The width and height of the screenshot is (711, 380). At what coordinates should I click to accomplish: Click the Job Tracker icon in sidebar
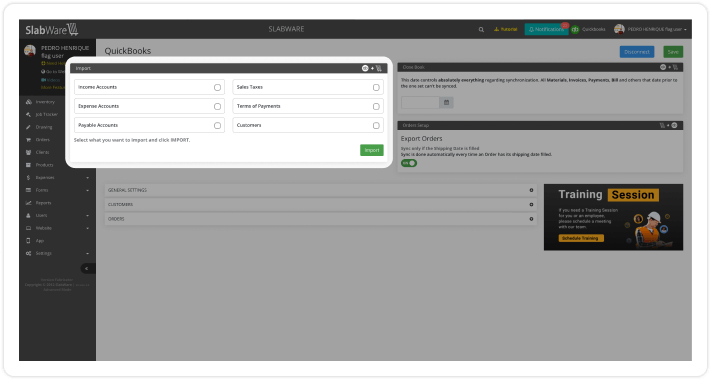(x=29, y=115)
